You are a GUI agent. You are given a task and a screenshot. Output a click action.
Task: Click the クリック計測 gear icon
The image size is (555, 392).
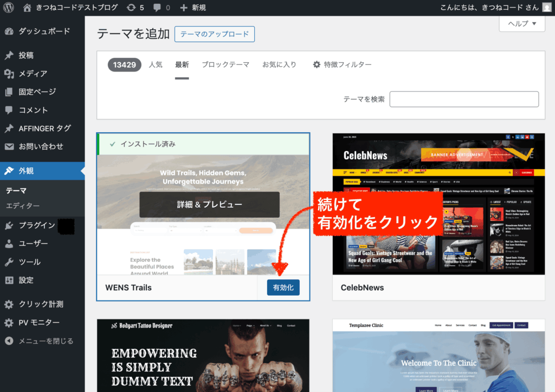(9, 304)
